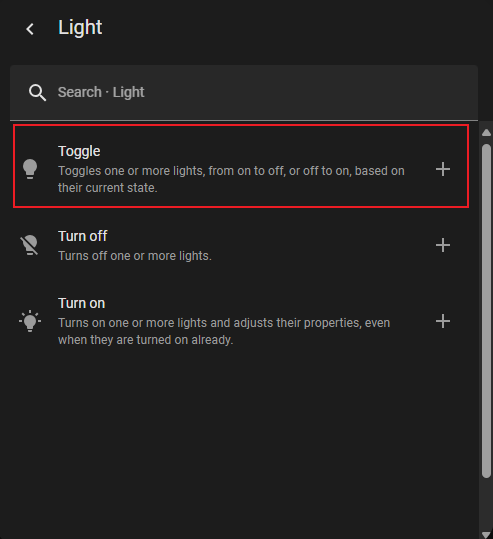The width and height of the screenshot is (493, 539).
Task: Select the Toggle list item title
Action: point(79,152)
